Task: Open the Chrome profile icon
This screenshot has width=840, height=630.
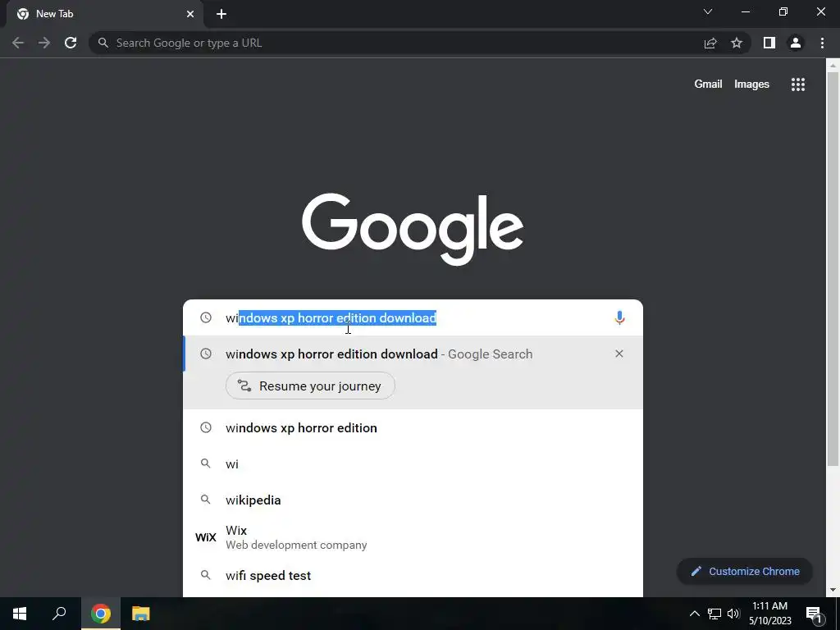Action: [x=796, y=43]
